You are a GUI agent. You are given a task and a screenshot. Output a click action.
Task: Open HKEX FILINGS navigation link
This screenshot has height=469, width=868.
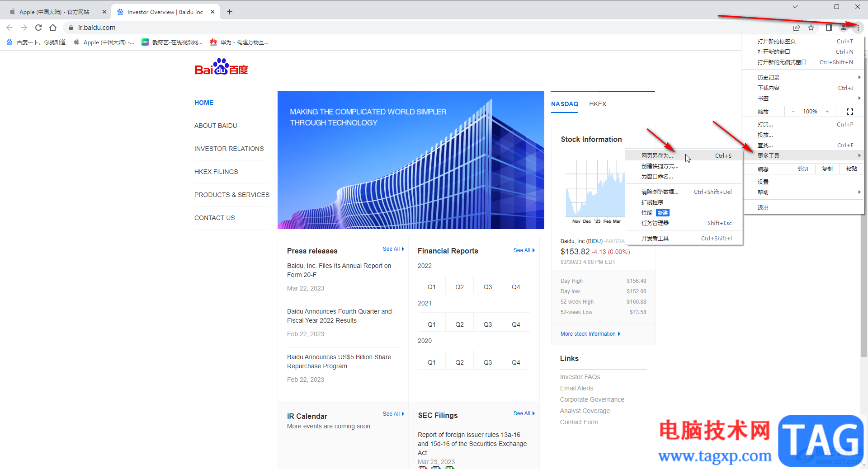pos(216,172)
